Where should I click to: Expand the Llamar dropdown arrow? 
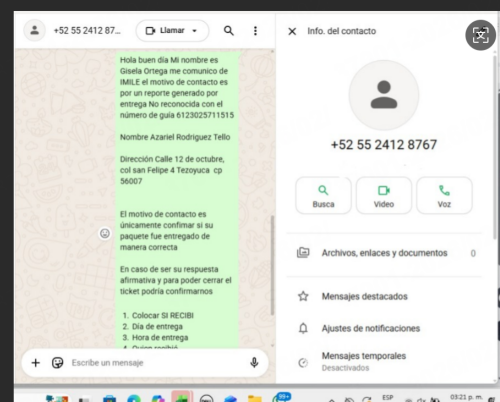(x=195, y=31)
